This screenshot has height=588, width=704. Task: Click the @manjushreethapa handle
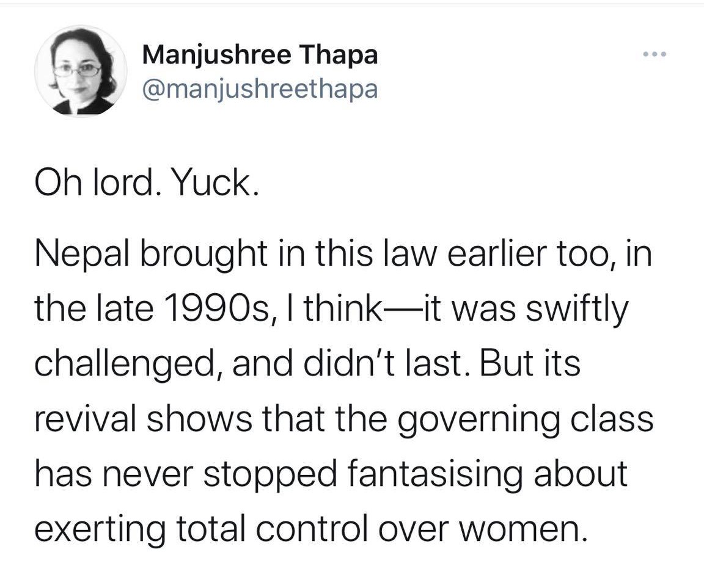coord(260,89)
